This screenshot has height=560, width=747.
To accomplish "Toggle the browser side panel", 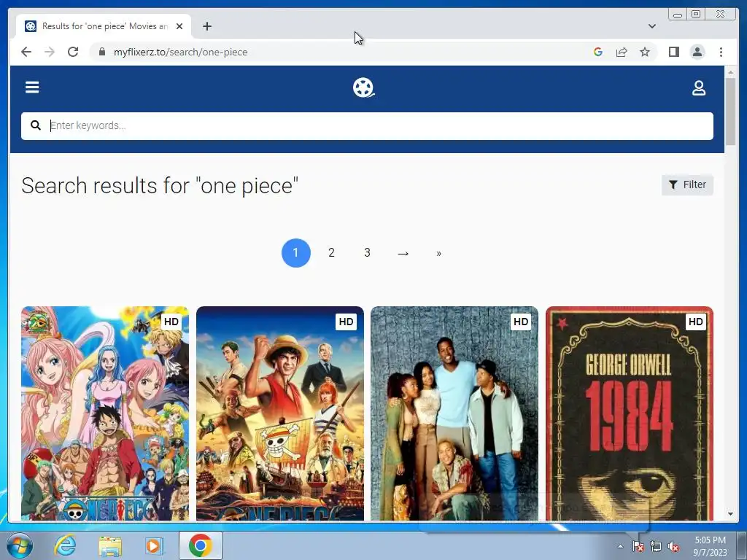I will (673, 52).
